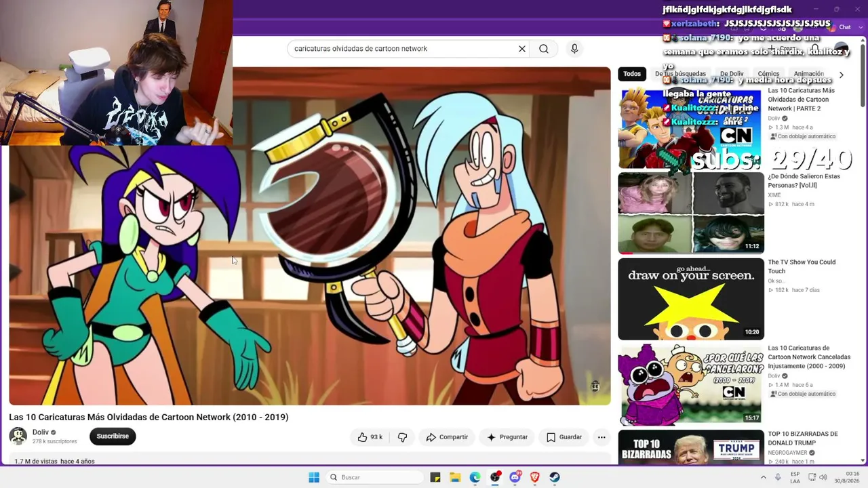
Task: Select the Todos filter chip
Action: coord(632,74)
